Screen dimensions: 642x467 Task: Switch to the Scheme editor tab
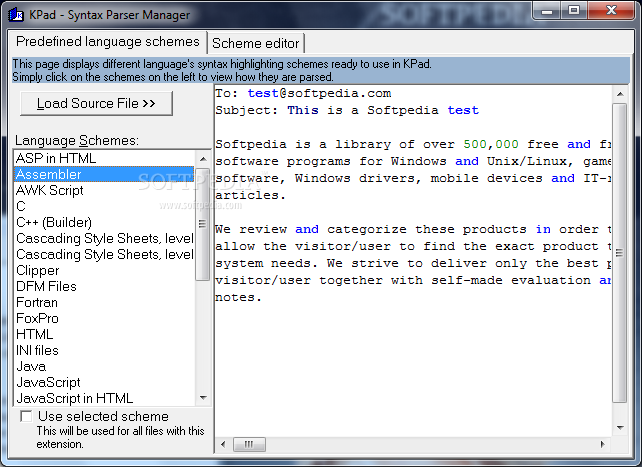tap(256, 43)
